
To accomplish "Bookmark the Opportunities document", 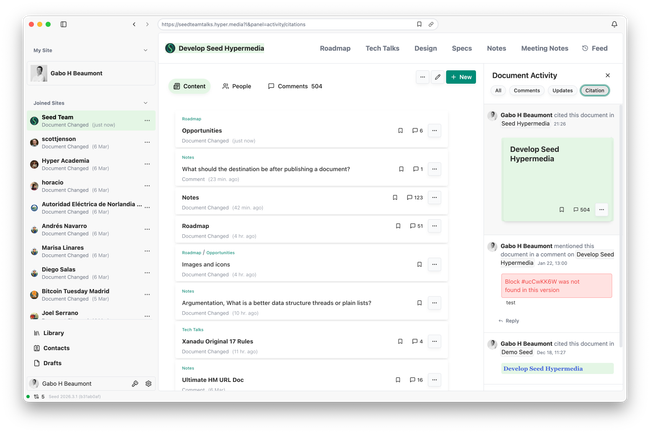I will (x=400, y=130).
